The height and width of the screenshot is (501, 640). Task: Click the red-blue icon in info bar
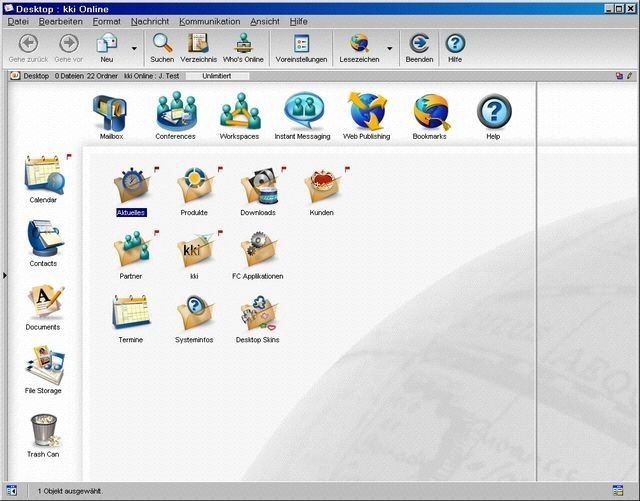620,76
